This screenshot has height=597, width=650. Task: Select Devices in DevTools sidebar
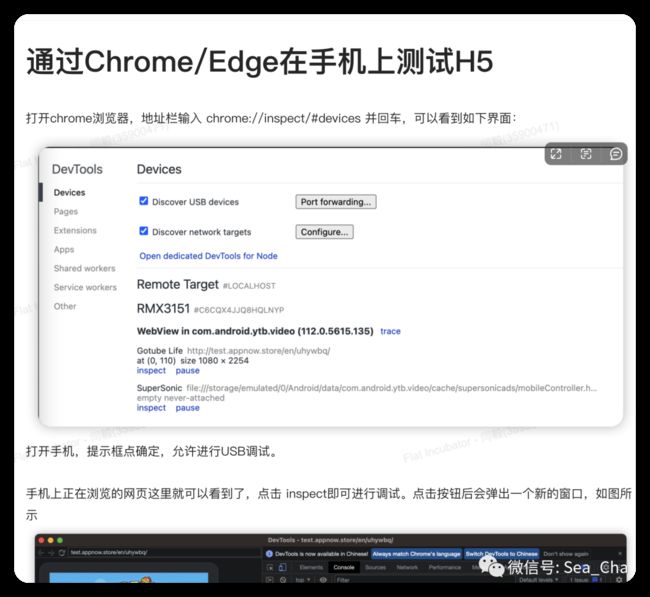tap(69, 192)
